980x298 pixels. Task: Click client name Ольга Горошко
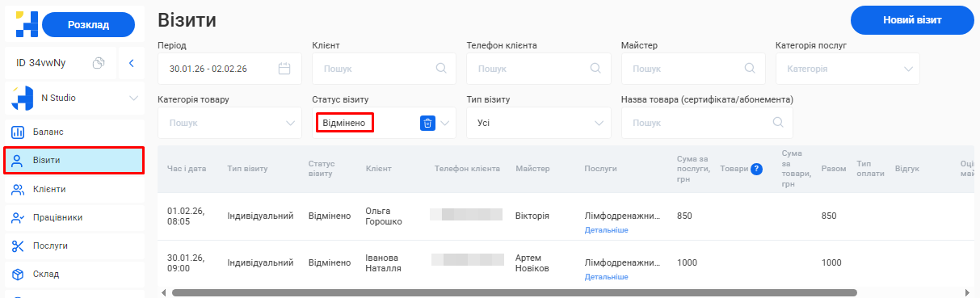click(384, 216)
